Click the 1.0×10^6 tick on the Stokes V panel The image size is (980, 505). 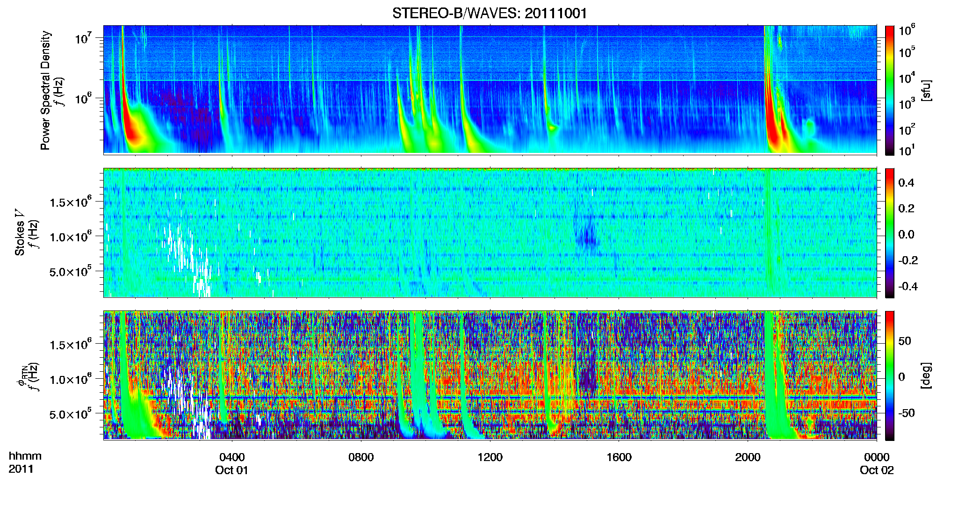71,237
